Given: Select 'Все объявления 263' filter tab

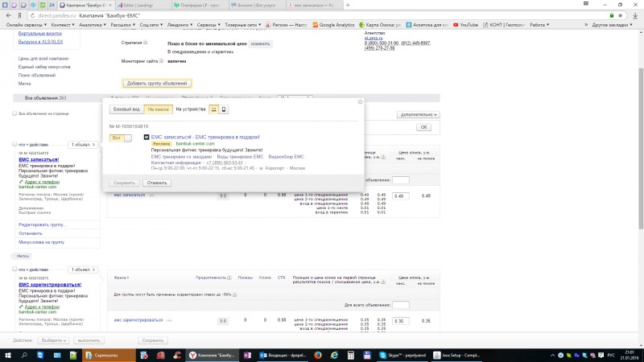Looking at the screenshot, I should (45, 98).
